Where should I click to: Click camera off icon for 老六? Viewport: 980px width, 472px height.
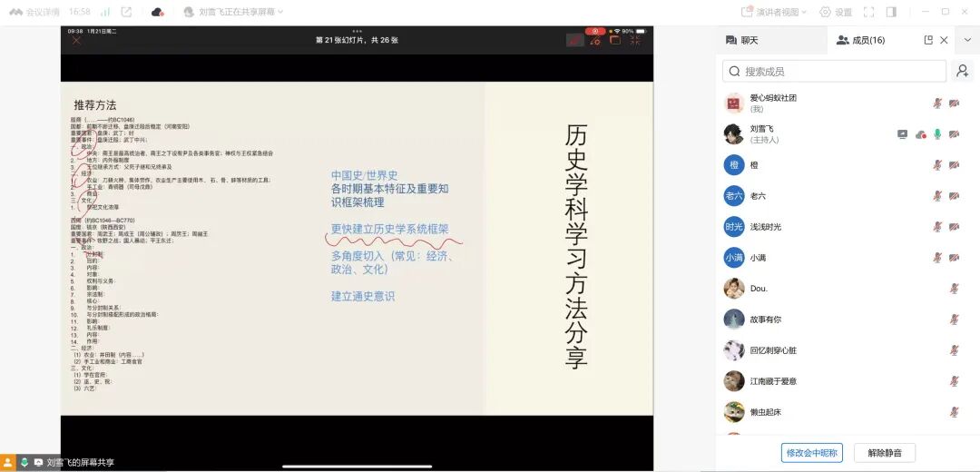tap(955, 196)
